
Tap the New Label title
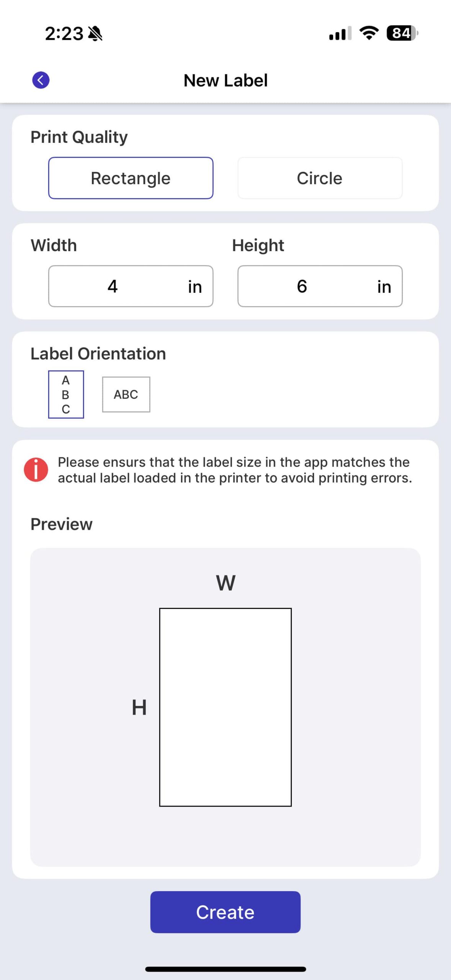pyautogui.click(x=225, y=80)
